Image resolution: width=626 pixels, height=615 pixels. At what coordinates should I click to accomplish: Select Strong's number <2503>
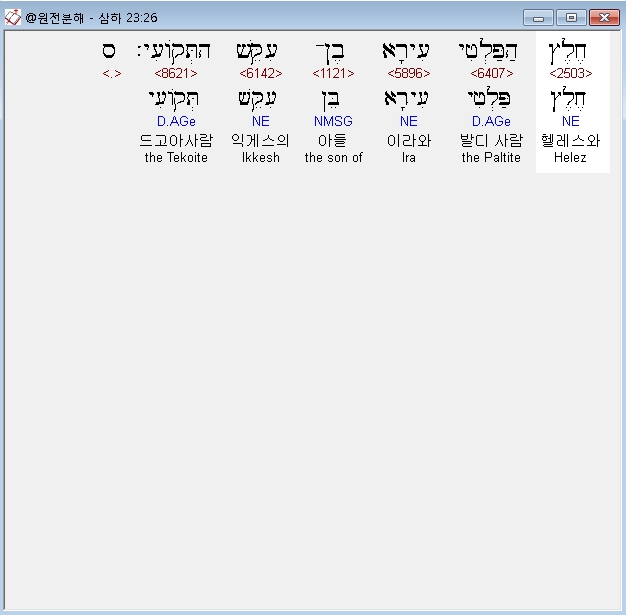[x=571, y=73]
